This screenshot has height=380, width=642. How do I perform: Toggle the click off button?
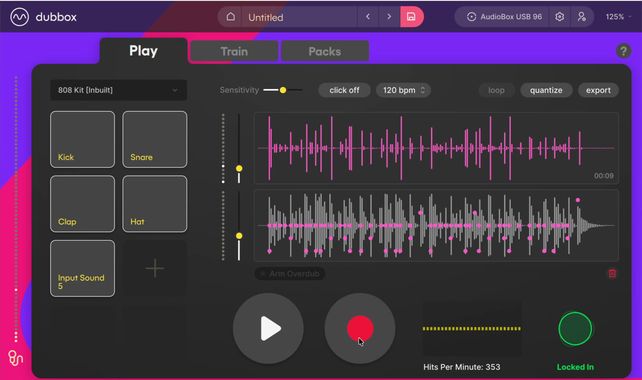pyautogui.click(x=344, y=90)
